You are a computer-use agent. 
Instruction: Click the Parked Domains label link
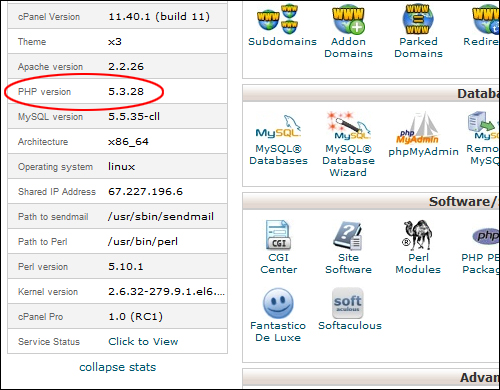click(x=418, y=48)
